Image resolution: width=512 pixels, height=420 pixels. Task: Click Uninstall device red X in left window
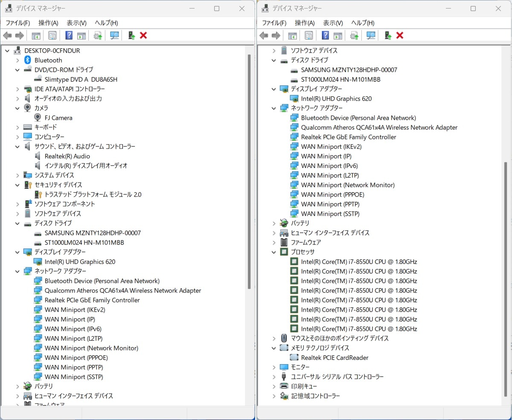click(143, 35)
